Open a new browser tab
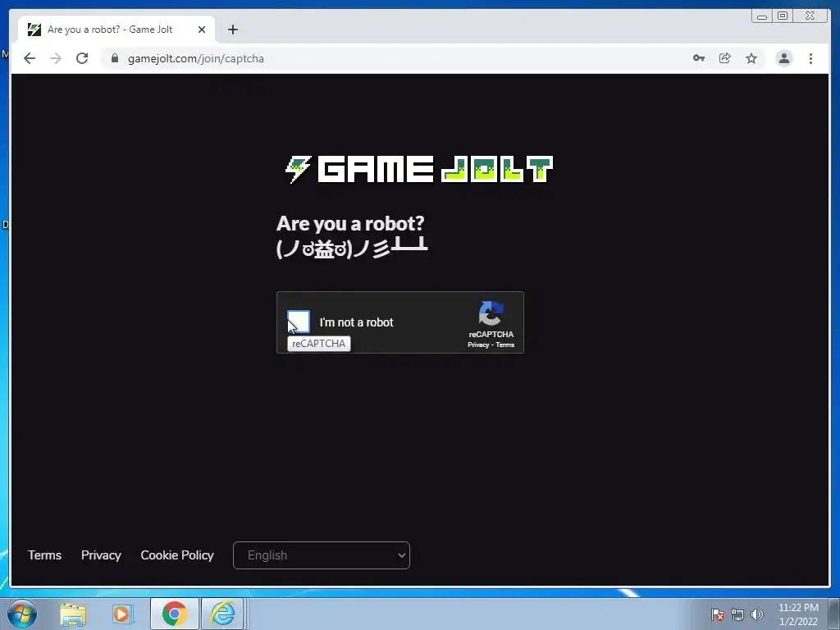Image resolution: width=840 pixels, height=630 pixels. (232, 30)
